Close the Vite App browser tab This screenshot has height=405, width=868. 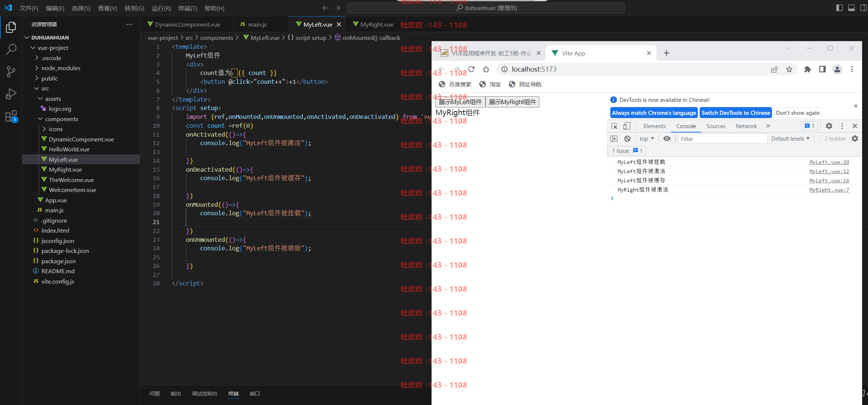tap(649, 53)
